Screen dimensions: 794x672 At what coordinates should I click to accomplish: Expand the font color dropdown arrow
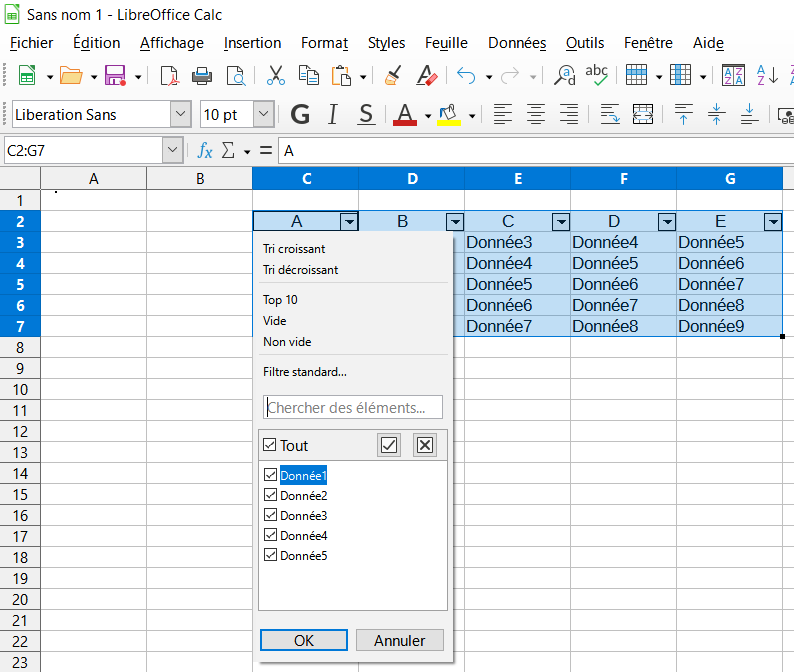[x=428, y=116]
